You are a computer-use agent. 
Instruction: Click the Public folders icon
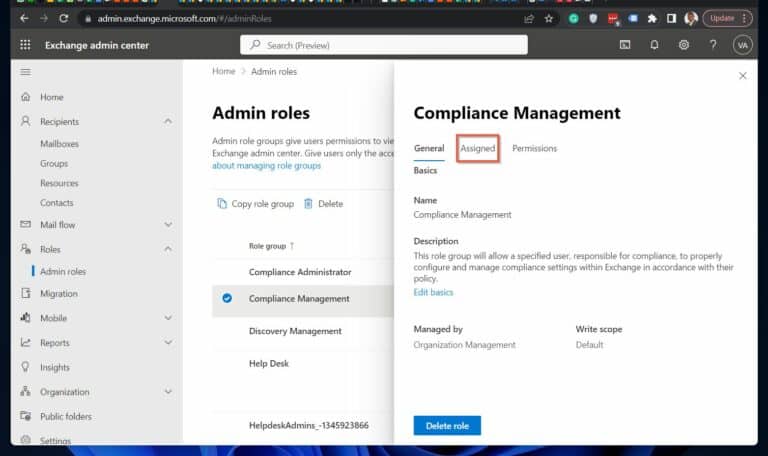[25, 416]
